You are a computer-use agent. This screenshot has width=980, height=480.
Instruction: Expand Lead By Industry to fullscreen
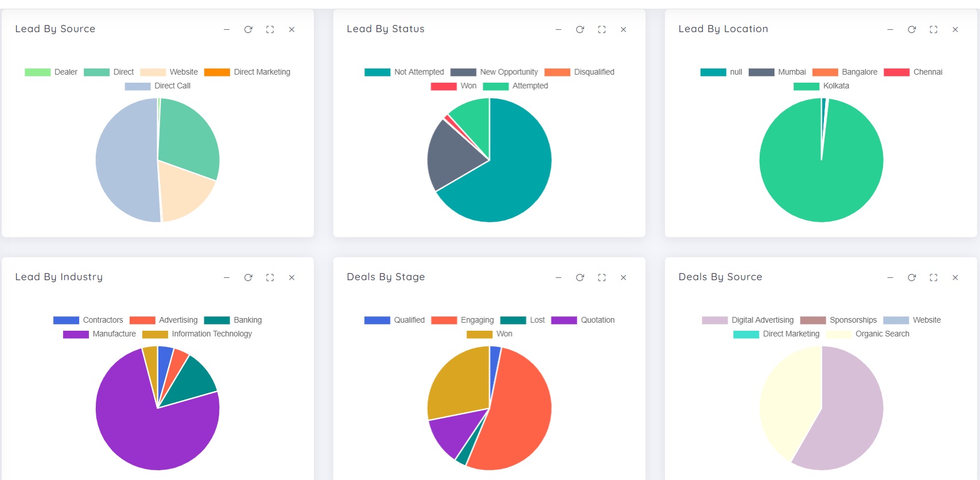click(x=270, y=277)
